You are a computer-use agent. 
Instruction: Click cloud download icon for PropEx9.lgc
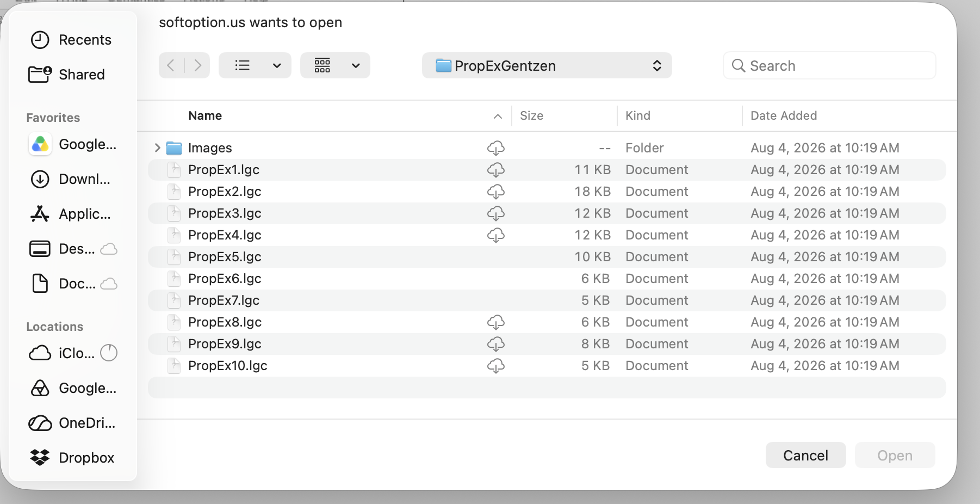[x=495, y=344]
